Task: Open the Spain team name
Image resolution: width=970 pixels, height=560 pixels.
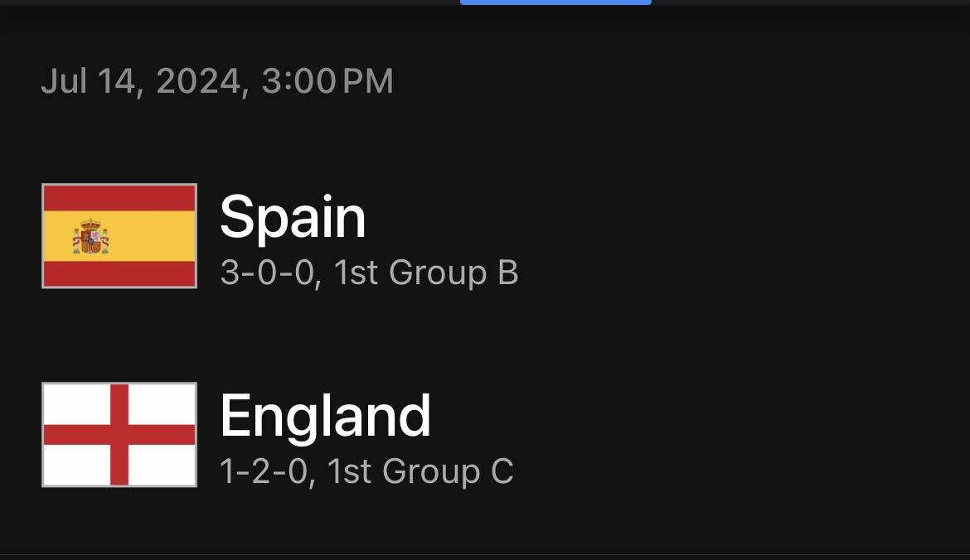Action: click(293, 217)
